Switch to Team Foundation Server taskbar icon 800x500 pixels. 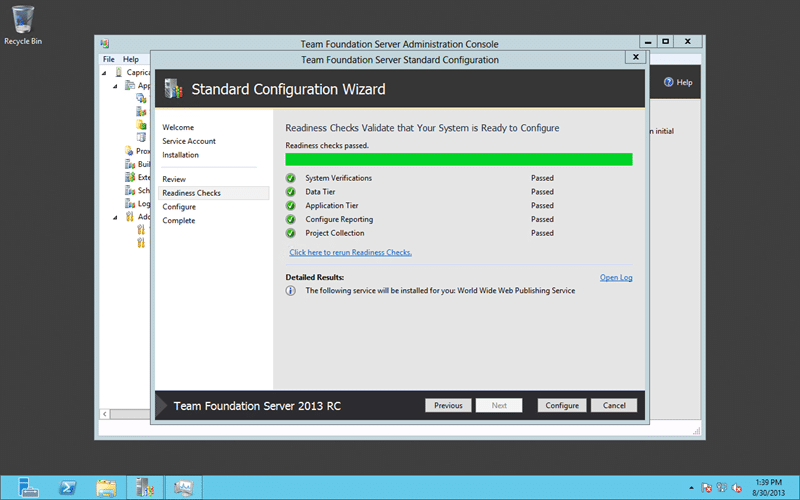145,488
